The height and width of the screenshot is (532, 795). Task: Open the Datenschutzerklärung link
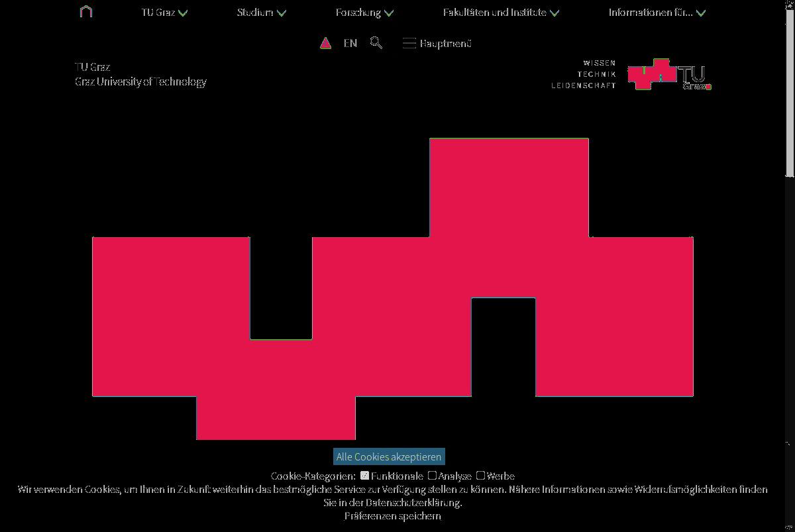[x=413, y=502]
